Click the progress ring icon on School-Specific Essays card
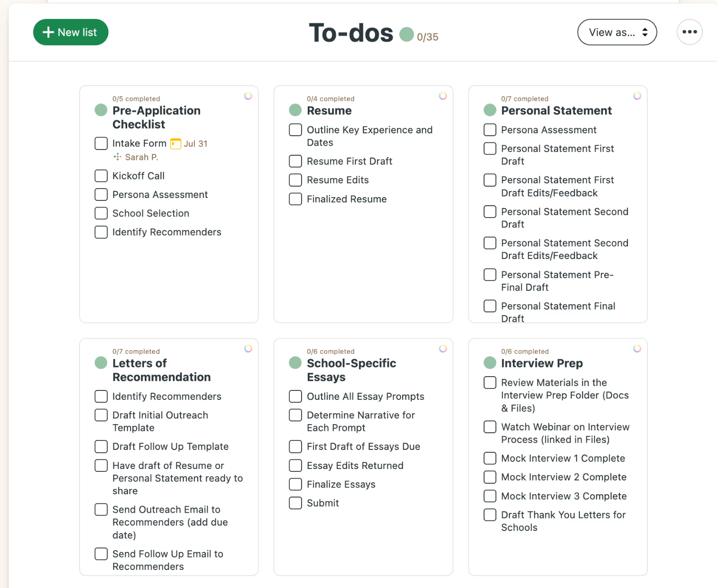 (x=443, y=349)
